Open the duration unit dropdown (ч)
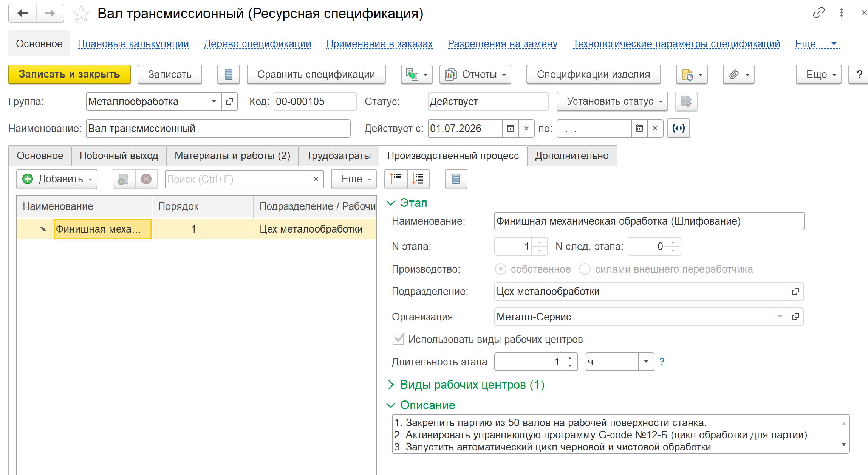This screenshot has width=868, height=475. [x=646, y=362]
